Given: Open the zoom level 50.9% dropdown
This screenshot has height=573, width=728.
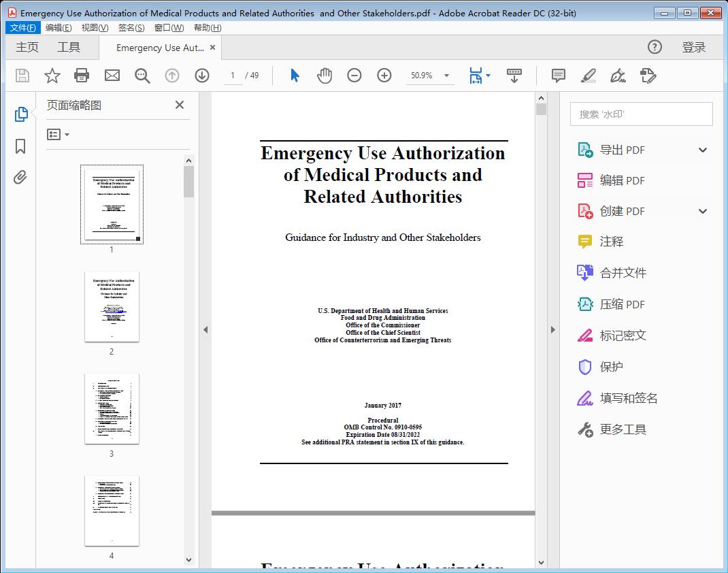Looking at the screenshot, I should 430,76.
